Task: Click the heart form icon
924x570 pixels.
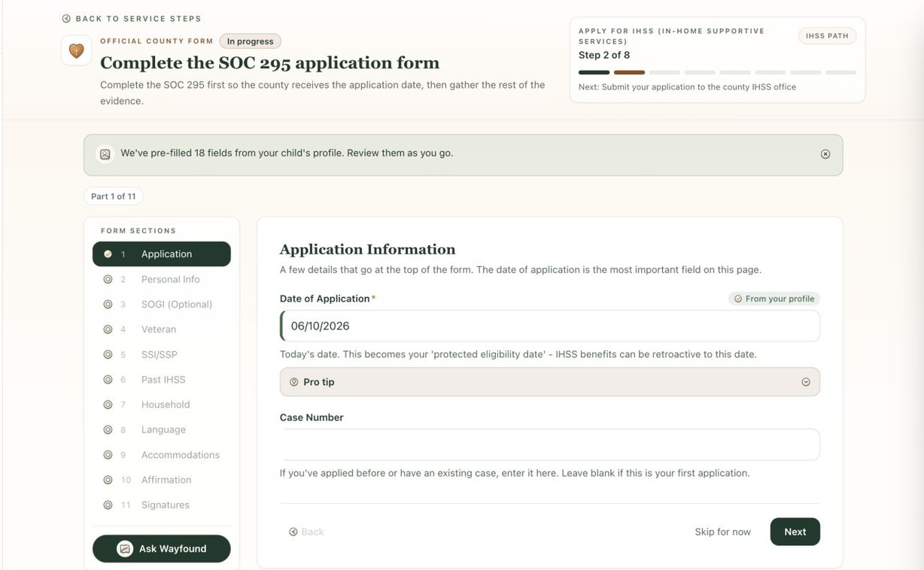Action: pyautogui.click(x=76, y=51)
